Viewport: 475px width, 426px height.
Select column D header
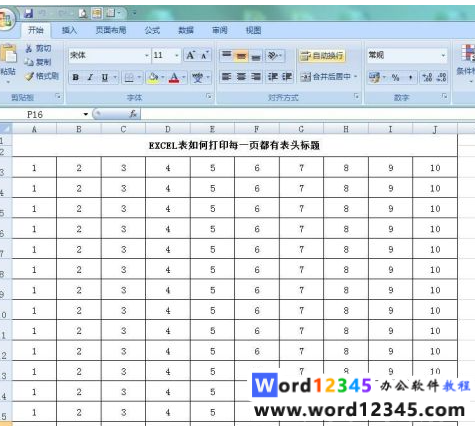168,129
